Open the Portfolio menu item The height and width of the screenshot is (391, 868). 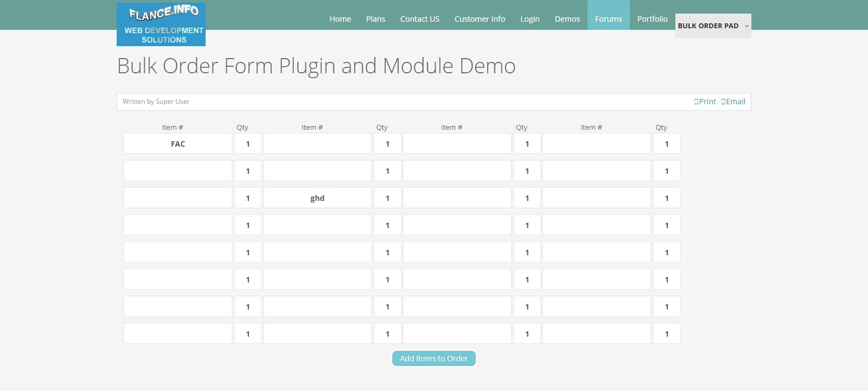pos(653,19)
